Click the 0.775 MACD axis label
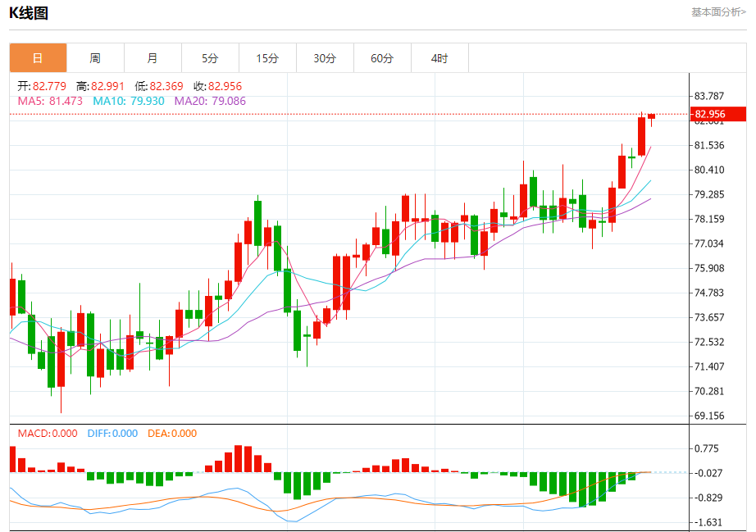This screenshot has height=532, width=756. point(706,448)
